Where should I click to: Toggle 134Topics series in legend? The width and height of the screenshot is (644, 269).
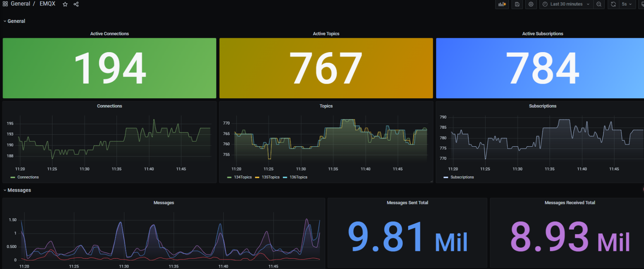[242, 177]
